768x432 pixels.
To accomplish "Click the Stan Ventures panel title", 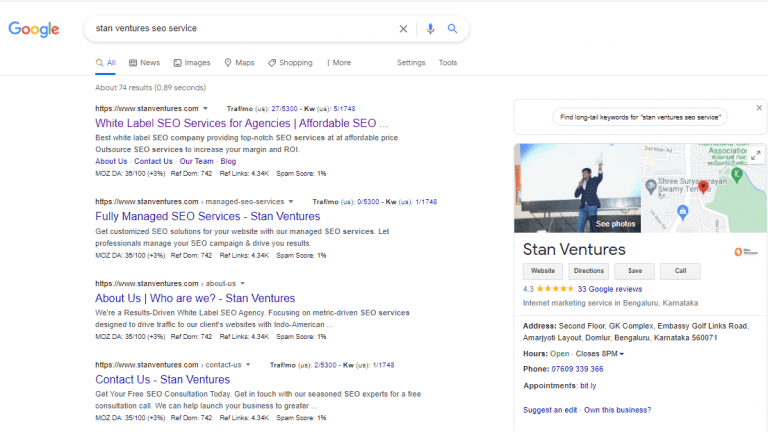I will pos(574,250).
